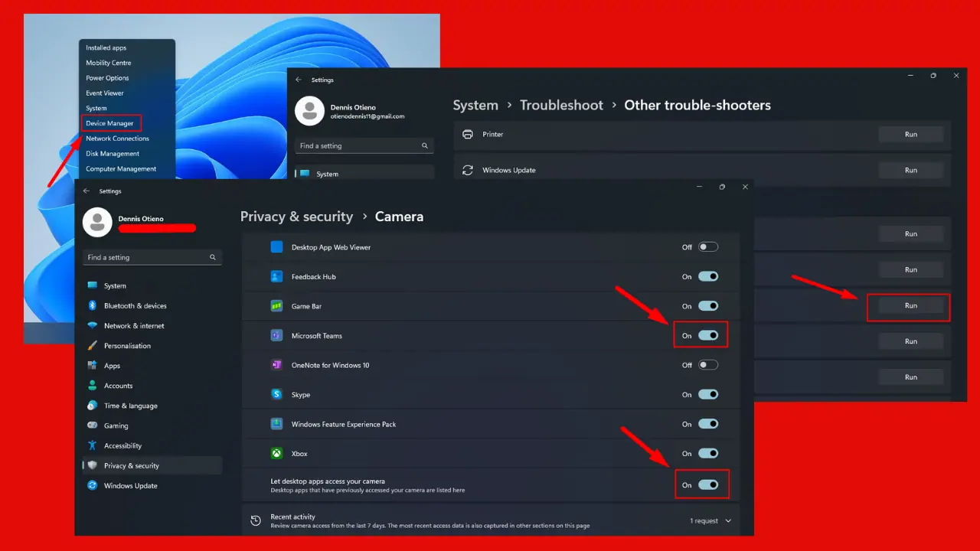
Task: Click the Network & internet wifi icon
Action: click(x=93, y=325)
